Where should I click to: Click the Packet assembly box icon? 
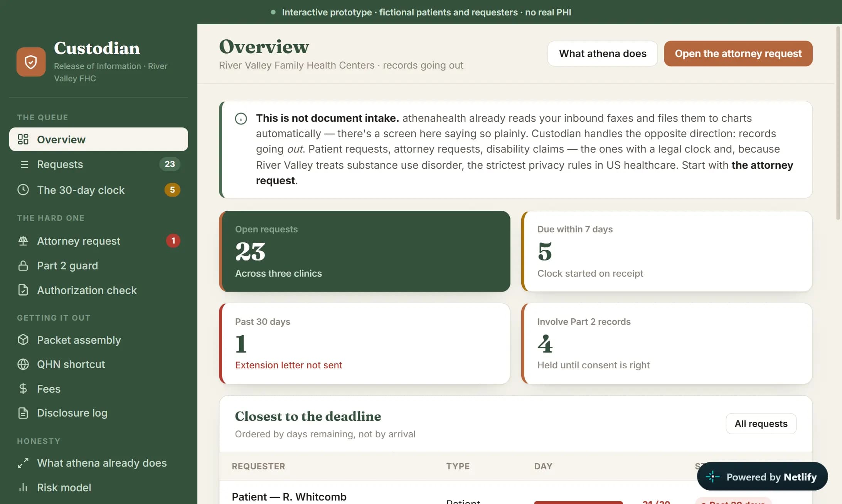23,339
